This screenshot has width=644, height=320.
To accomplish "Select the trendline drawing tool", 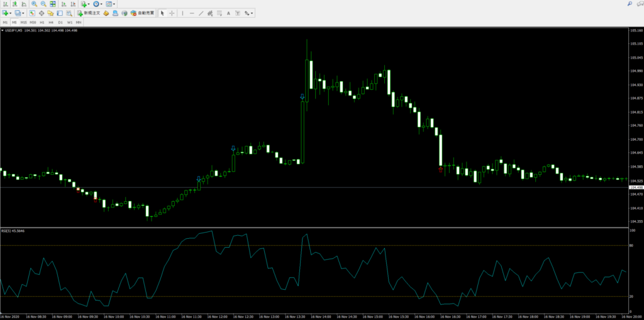I will pos(201,13).
